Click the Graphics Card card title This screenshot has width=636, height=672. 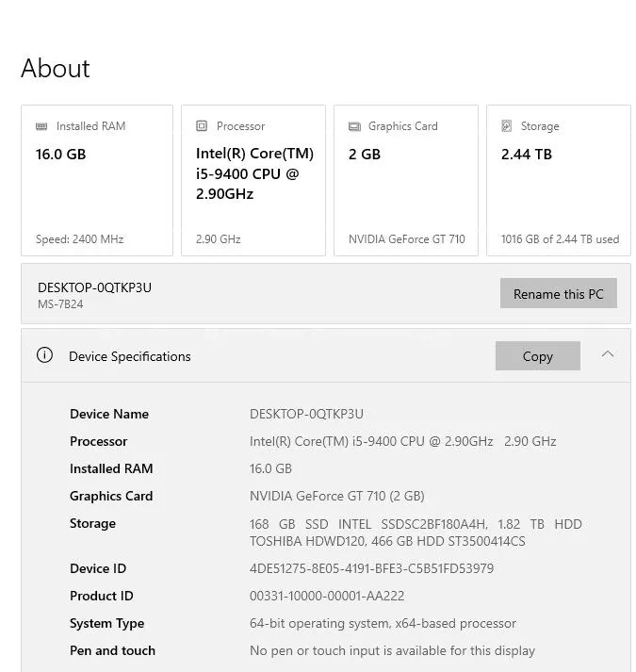(403, 126)
